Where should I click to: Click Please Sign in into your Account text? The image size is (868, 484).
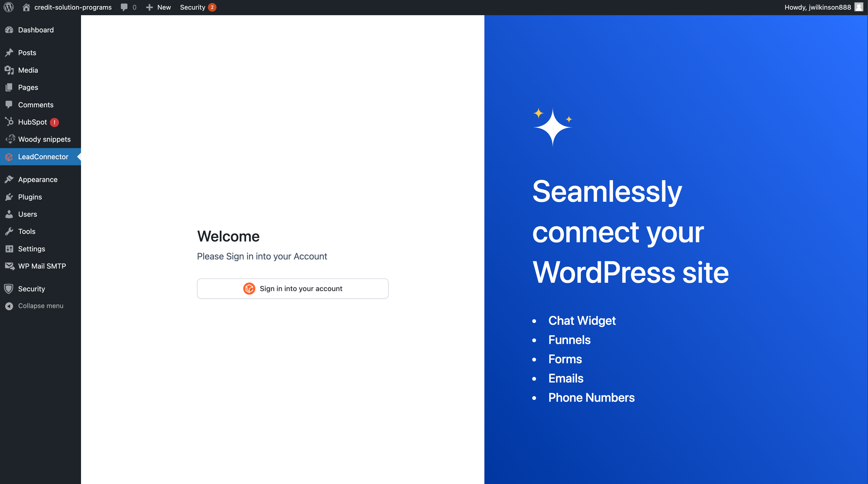pos(262,257)
